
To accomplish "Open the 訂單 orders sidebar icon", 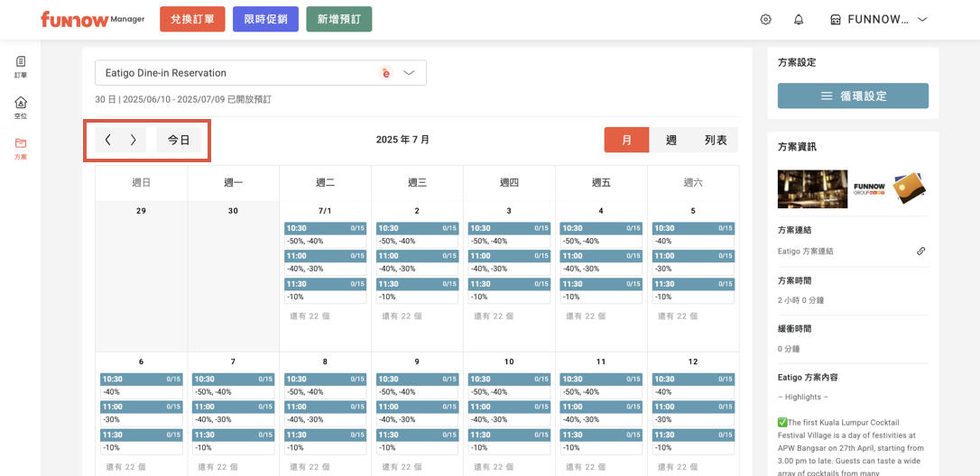I will pyautogui.click(x=21, y=67).
